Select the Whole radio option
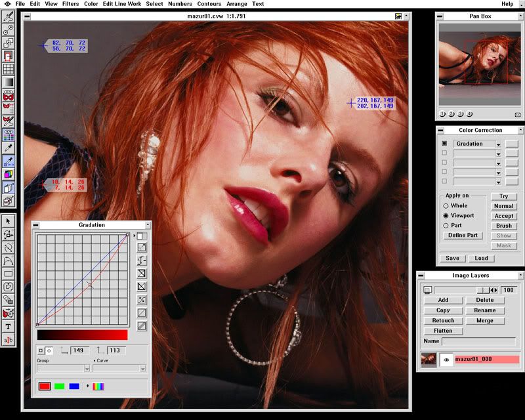525x420 pixels. 446,205
